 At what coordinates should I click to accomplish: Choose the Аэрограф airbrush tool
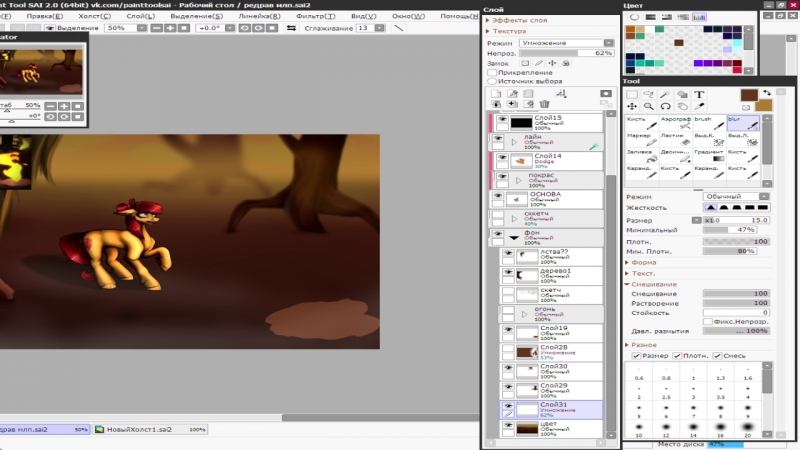[676, 122]
